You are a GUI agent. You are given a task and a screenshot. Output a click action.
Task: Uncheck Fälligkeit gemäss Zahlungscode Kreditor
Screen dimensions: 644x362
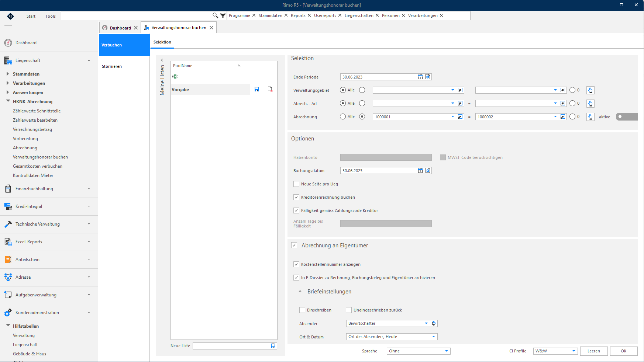[x=296, y=210]
